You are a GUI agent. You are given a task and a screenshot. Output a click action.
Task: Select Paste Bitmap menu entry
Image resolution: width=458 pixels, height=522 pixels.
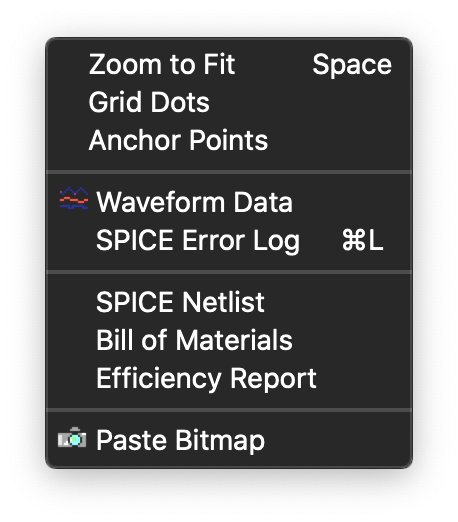229,440
